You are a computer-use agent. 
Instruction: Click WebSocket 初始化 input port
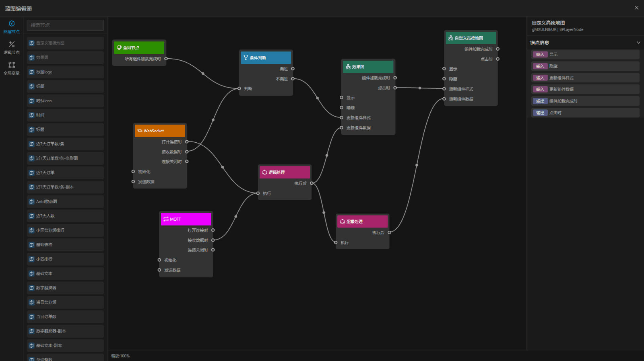(133, 172)
